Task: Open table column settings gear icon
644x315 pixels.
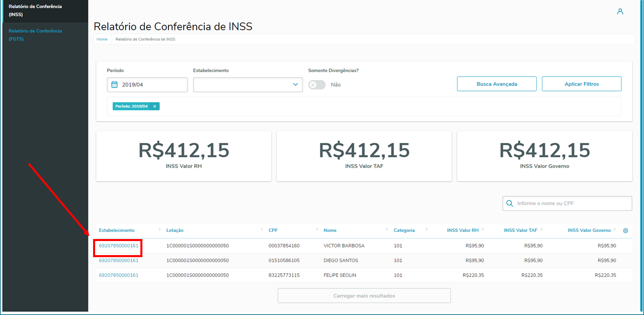Action: (625, 230)
